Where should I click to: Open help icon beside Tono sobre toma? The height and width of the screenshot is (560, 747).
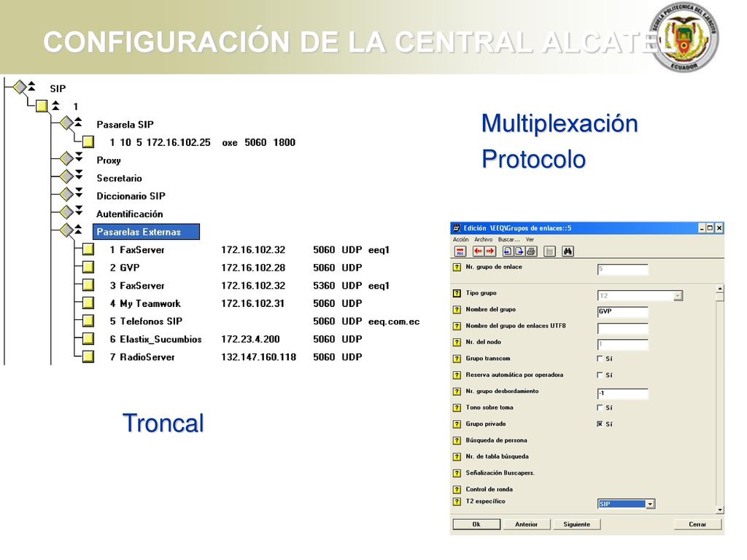[x=457, y=408]
